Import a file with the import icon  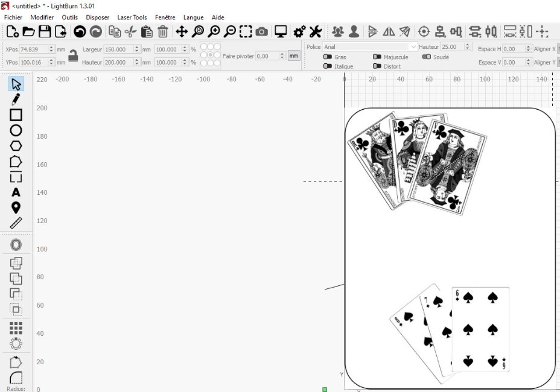(61, 32)
